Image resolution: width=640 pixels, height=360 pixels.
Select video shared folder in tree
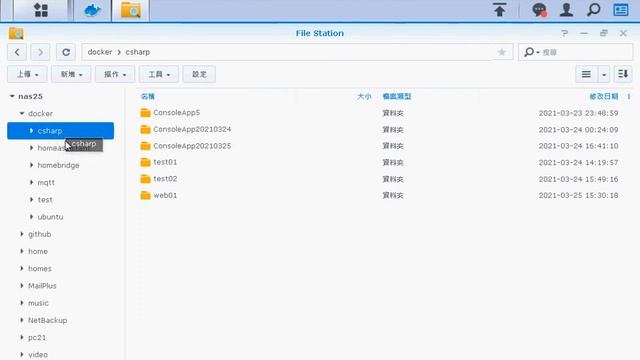(x=38, y=355)
